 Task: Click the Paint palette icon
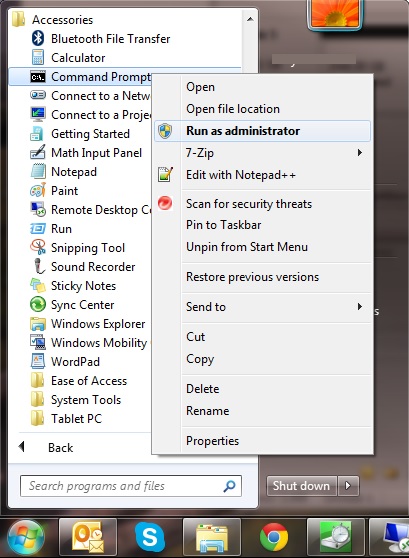click(38, 190)
